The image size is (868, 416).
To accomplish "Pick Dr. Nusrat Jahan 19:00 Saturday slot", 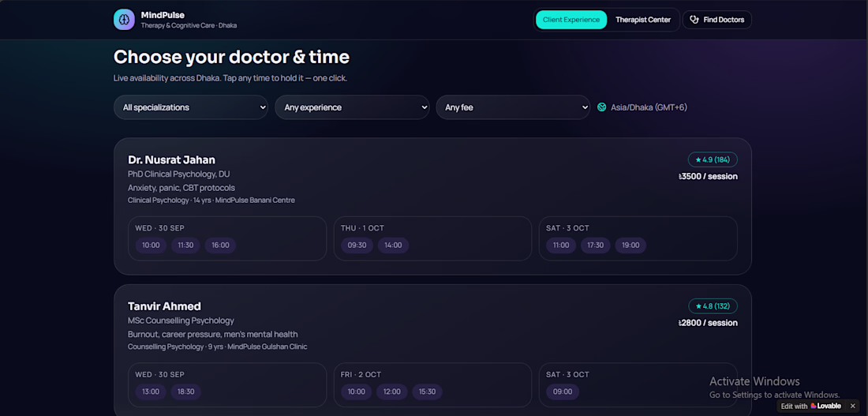I will (x=630, y=245).
